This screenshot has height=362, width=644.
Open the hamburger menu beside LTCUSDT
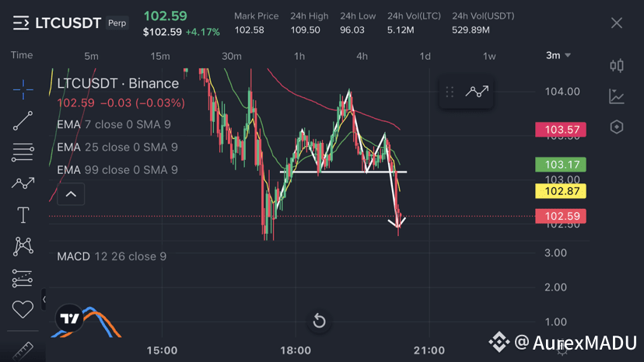[21, 23]
